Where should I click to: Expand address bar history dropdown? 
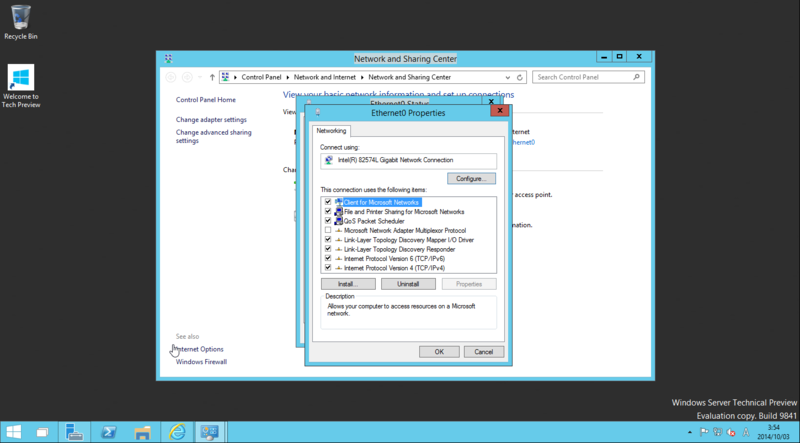pos(508,78)
